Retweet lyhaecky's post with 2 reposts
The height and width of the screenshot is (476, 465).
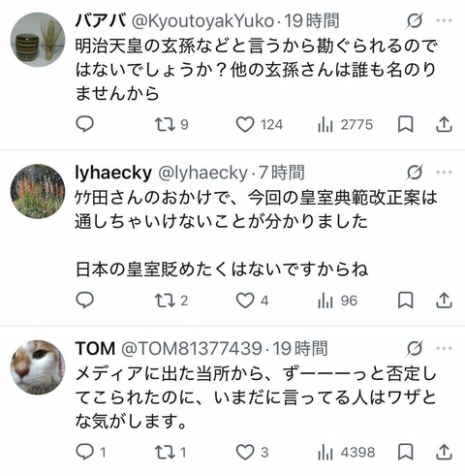click(x=171, y=301)
